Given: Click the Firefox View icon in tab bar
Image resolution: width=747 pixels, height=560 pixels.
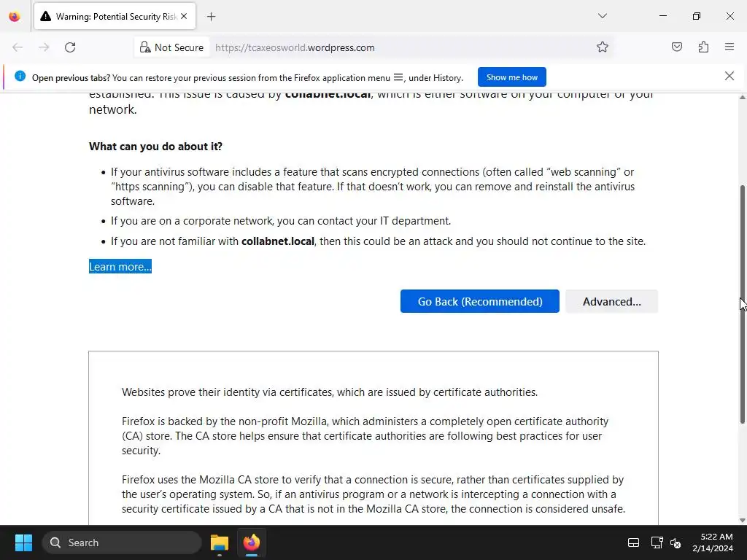Looking at the screenshot, I should pos(15,17).
